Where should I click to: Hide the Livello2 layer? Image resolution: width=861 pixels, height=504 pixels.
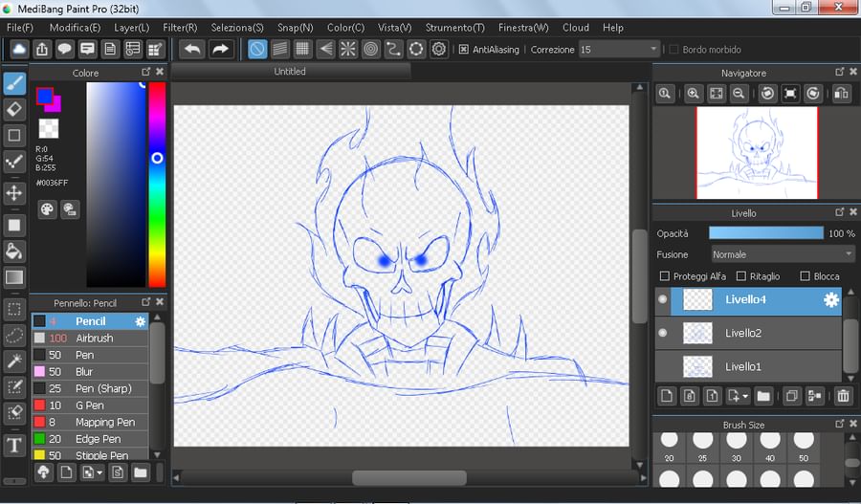[x=663, y=333]
